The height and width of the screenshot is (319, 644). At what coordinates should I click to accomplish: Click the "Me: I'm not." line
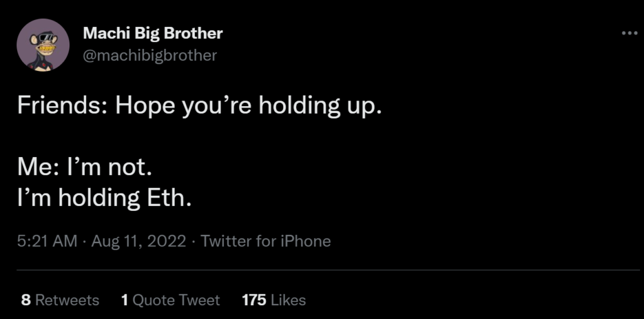[85, 168]
